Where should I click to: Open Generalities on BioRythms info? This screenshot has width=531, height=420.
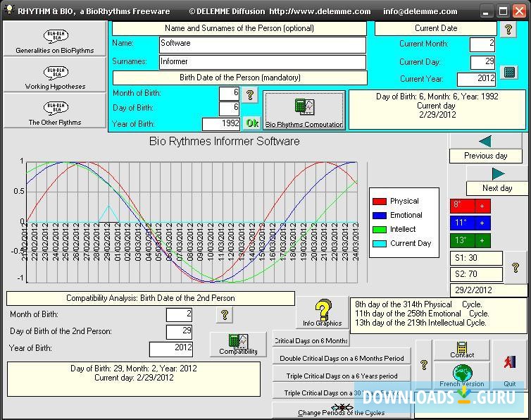click(x=54, y=42)
